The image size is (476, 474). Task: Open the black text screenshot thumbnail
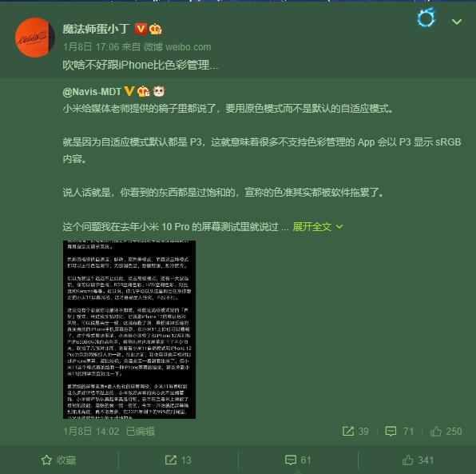coord(129,329)
